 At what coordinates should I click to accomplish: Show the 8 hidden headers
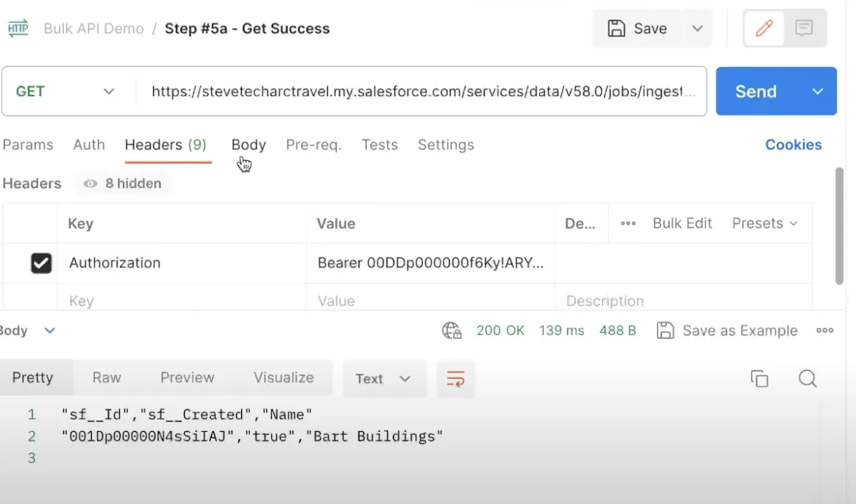[x=123, y=183]
